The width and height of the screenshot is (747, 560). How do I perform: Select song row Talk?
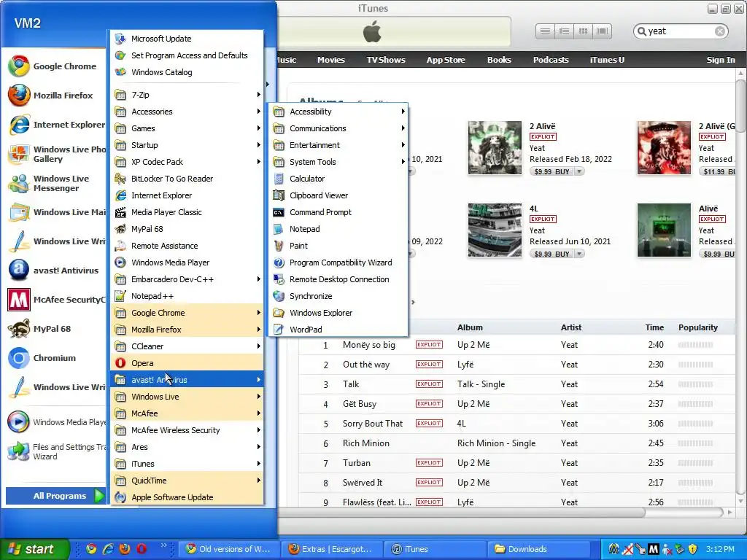point(517,384)
